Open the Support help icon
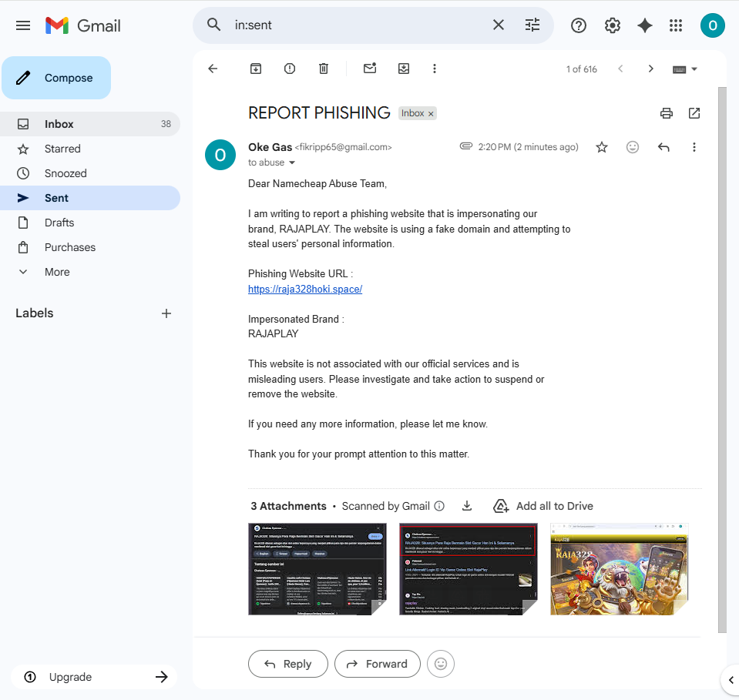This screenshot has height=700, width=739. point(578,25)
